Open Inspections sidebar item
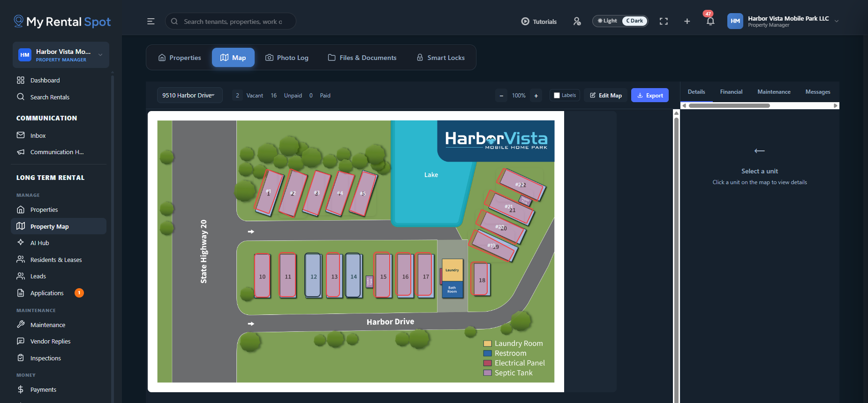 (x=59, y=358)
